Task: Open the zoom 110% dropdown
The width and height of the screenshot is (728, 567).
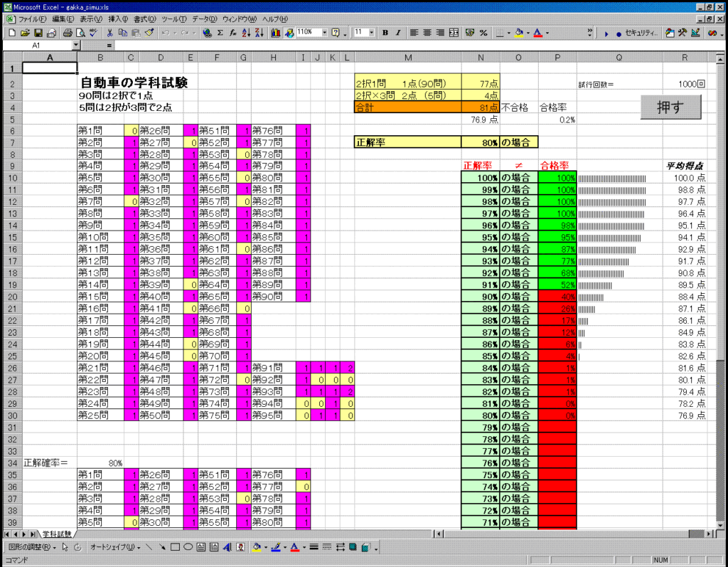Action: (x=324, y=33)
